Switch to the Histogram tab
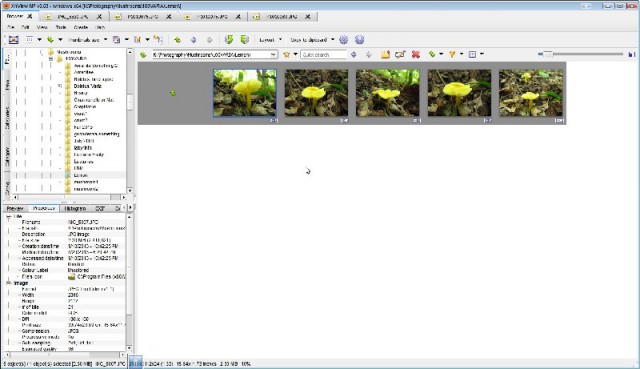 [x=75, y=208]
